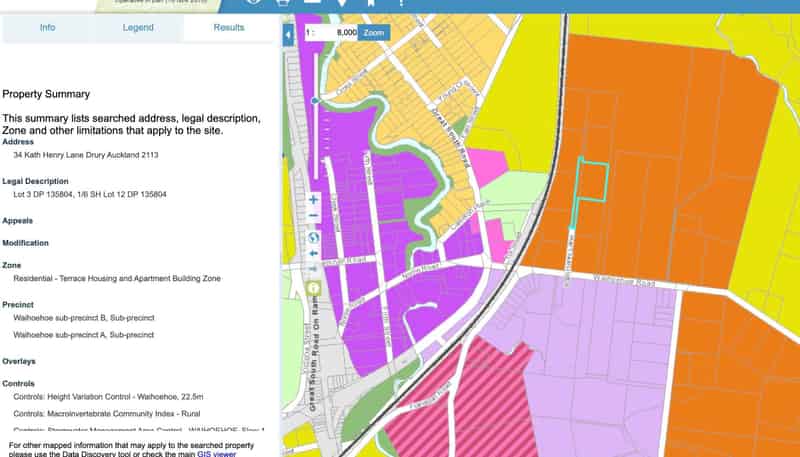Click the vertical zoom slider track
Viewport: 800px width, 457px height.
(316, 116)
